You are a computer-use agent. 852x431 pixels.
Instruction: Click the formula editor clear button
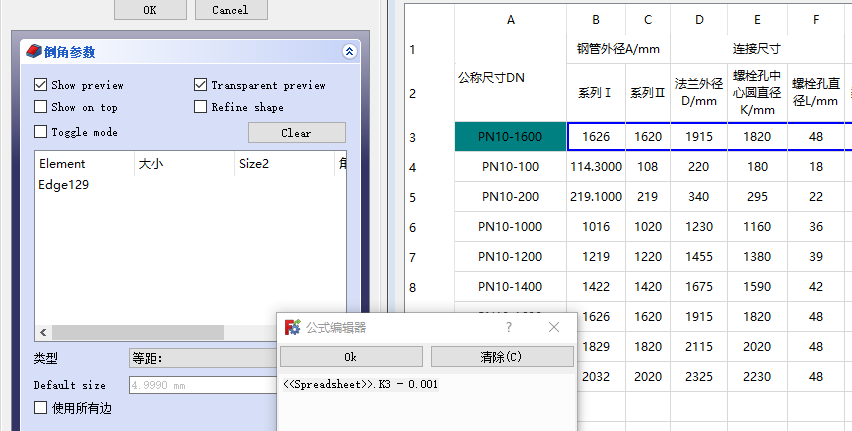pyautogui.click(x=502, y=357)
